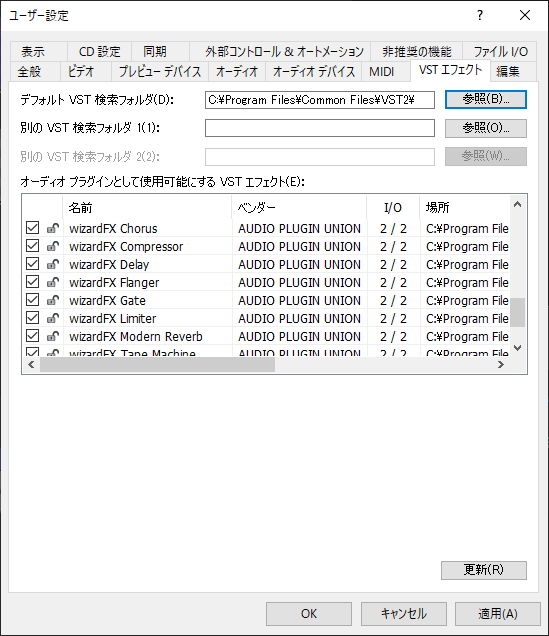549x636 pixels.
Task: Click the 更新(R) refresh button
Action: (x=484, y=570)
